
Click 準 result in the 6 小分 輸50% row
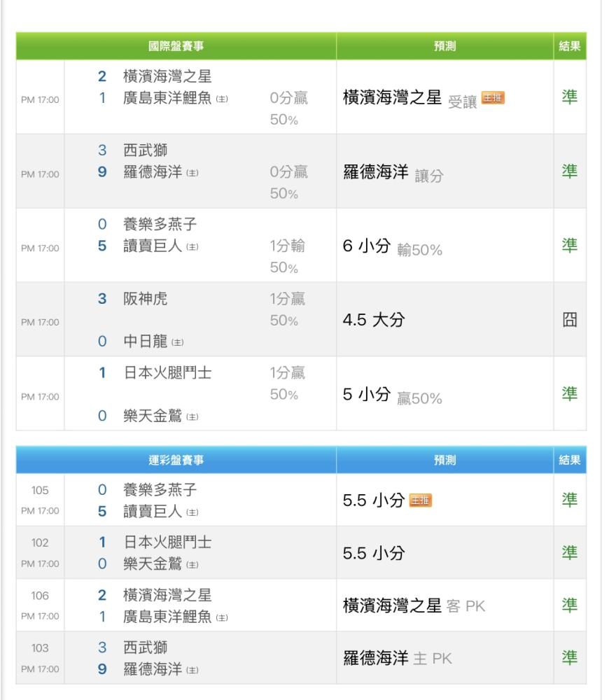coord(570,246)
